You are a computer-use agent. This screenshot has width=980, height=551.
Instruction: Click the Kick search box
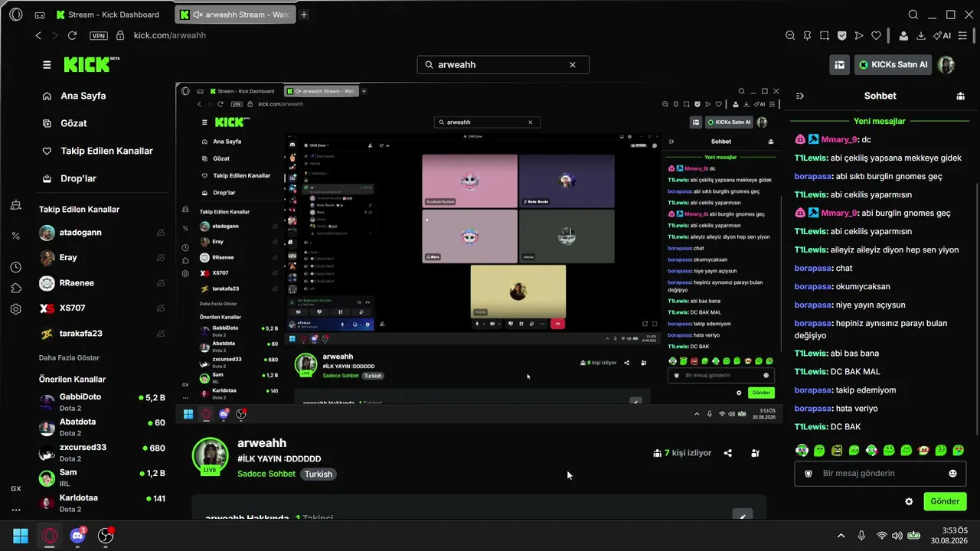coord(503,65)
